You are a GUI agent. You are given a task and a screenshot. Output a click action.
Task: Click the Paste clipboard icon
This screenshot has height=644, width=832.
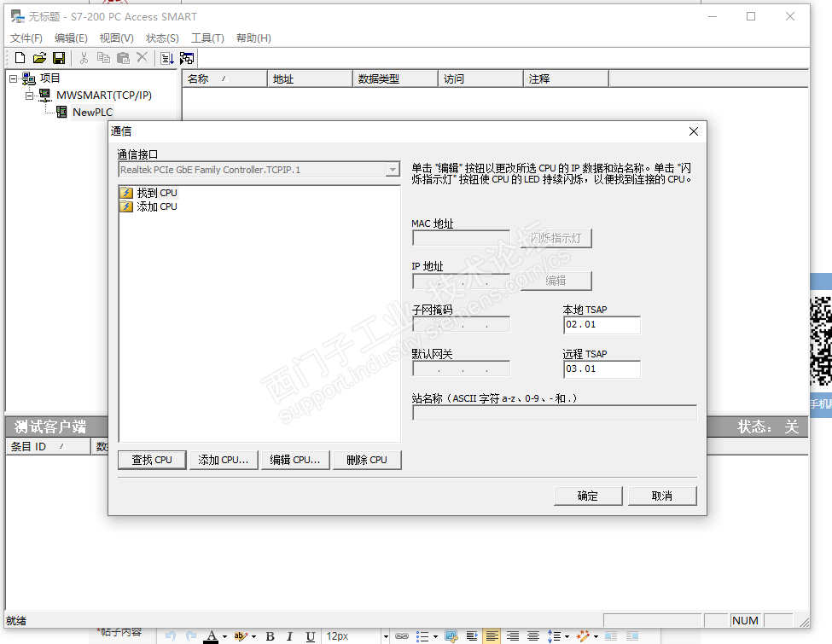pyautogui.click(x=123, y=58)
